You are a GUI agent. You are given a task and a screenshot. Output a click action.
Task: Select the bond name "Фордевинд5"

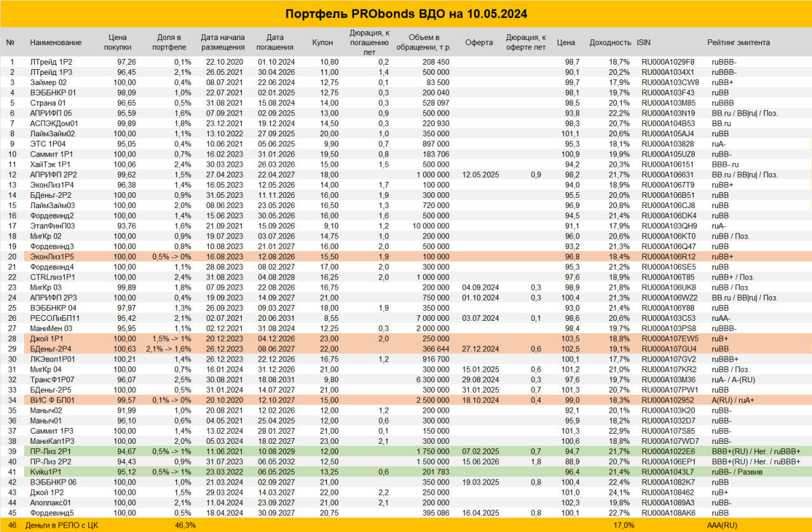(x=52, y=512)
